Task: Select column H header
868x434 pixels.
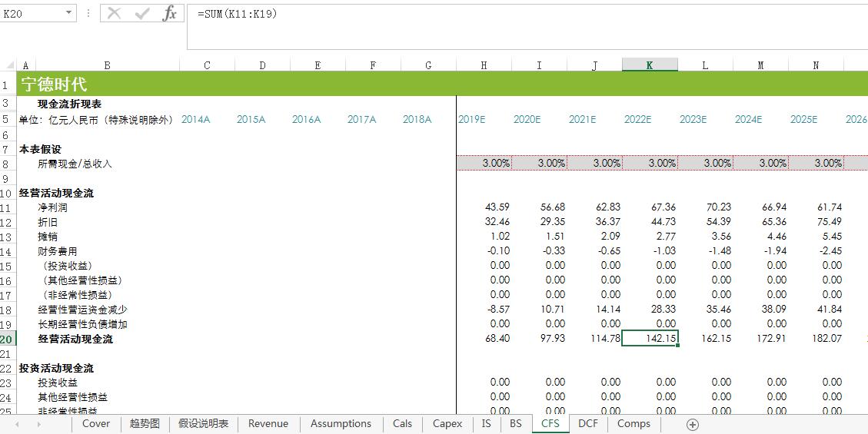Action: click(484, 65)
